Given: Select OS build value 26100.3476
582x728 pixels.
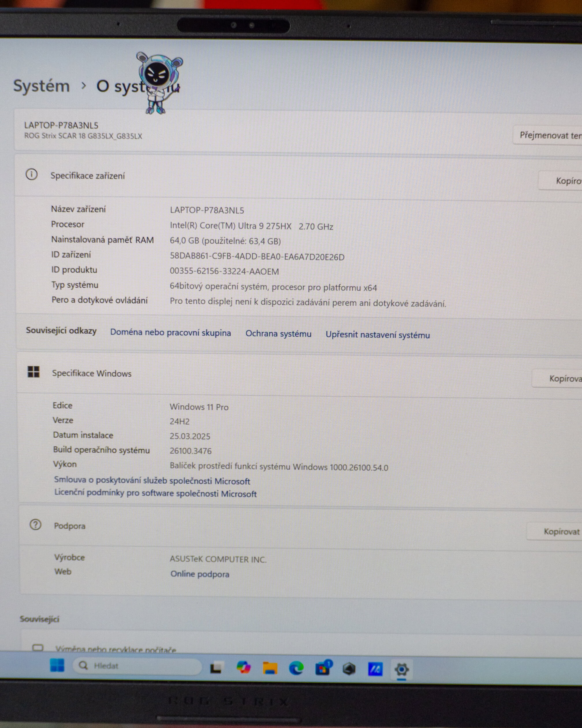Looking at the screenshot, I should pyautogui.click(x=191, y=451).
